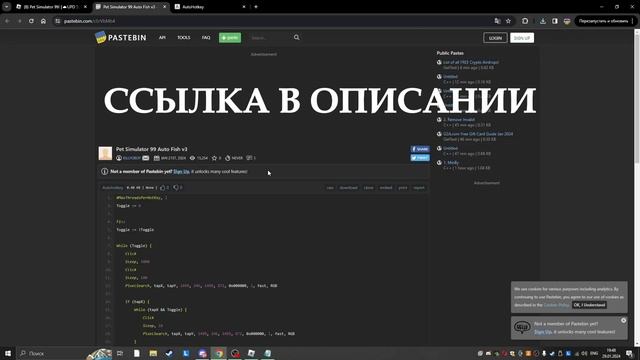Viewport: 640px width, 360px height.
Task: Open the tab search dropdown arrow in Chrome
Action: pos(7,7)
